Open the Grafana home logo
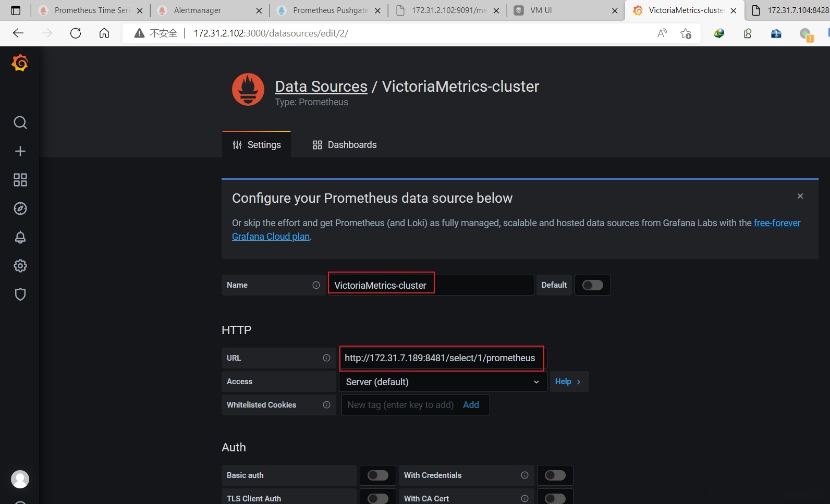The width and height of the screenshot is (830, 504). pyautogui.click(x=20, y=63)
